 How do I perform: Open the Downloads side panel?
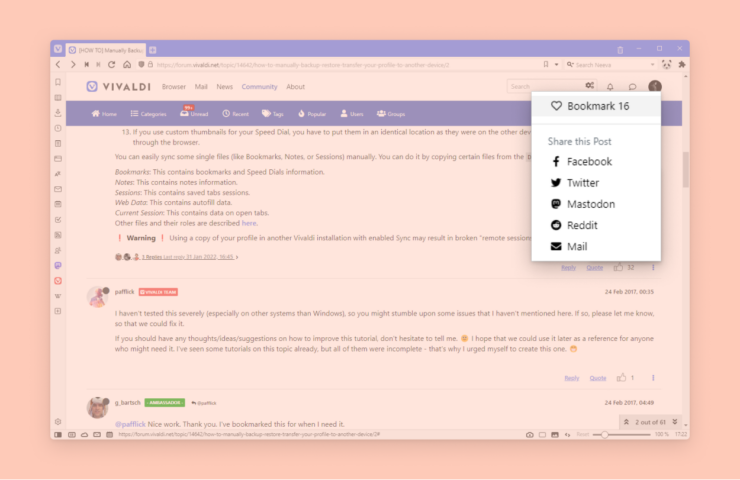pyautogui.click(x=58, y=113)
